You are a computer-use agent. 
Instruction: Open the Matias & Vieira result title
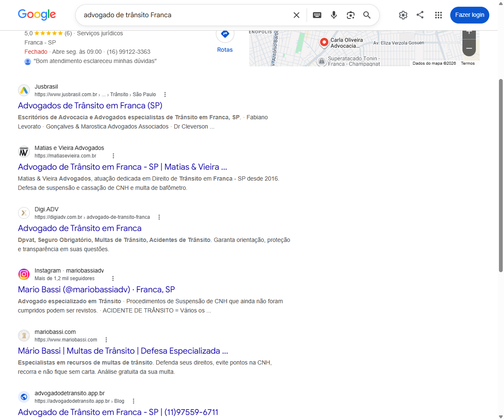pyautogui.click(x=123, y=167)
